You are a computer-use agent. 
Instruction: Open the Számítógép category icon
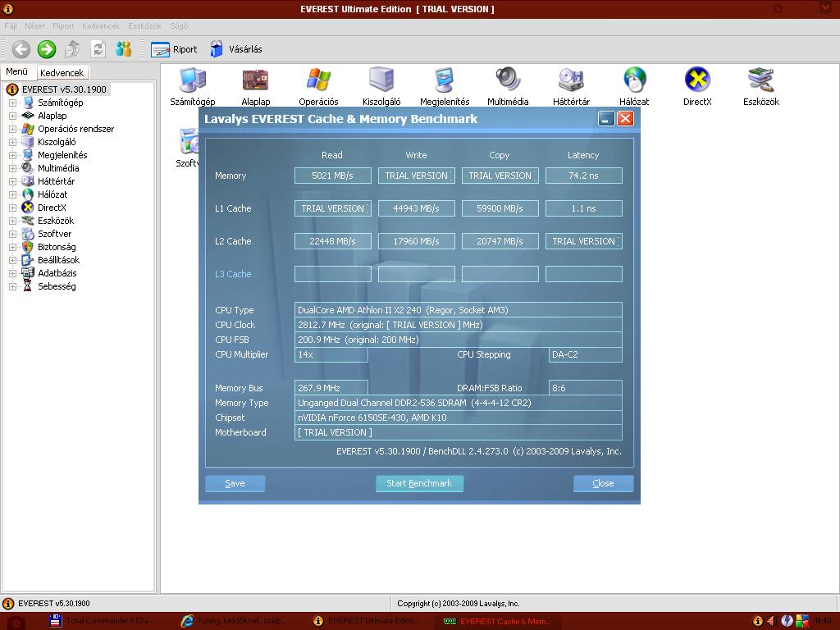192,87
